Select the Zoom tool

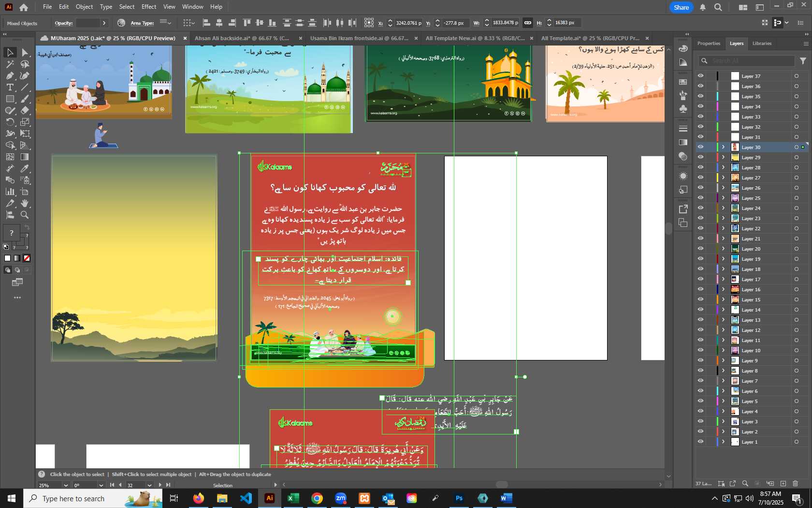(x=25, y=215)
